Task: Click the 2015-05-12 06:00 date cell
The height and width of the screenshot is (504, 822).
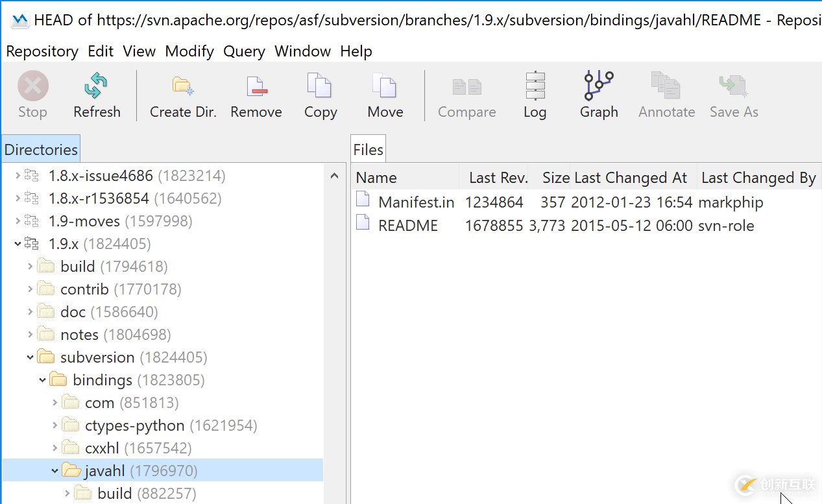Action: click(x=632, y=226)
